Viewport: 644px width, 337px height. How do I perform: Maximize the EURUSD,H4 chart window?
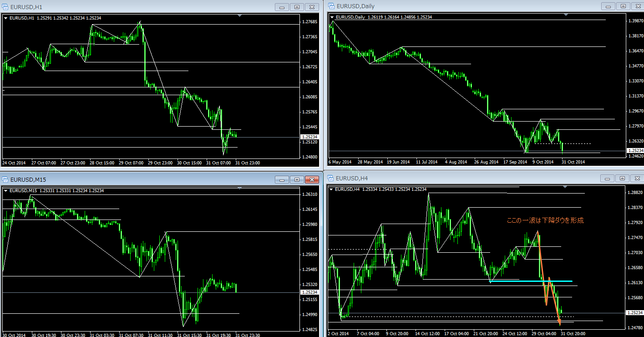623,179
